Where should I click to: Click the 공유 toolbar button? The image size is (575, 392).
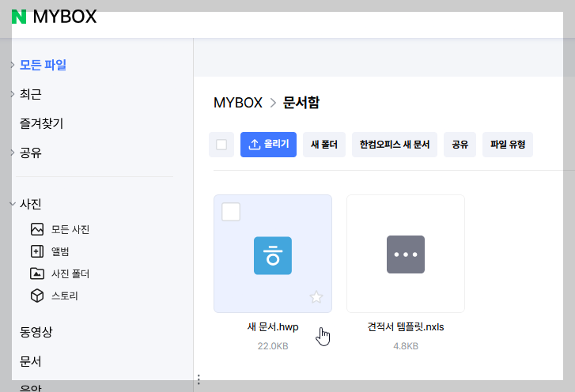point(460,145)
